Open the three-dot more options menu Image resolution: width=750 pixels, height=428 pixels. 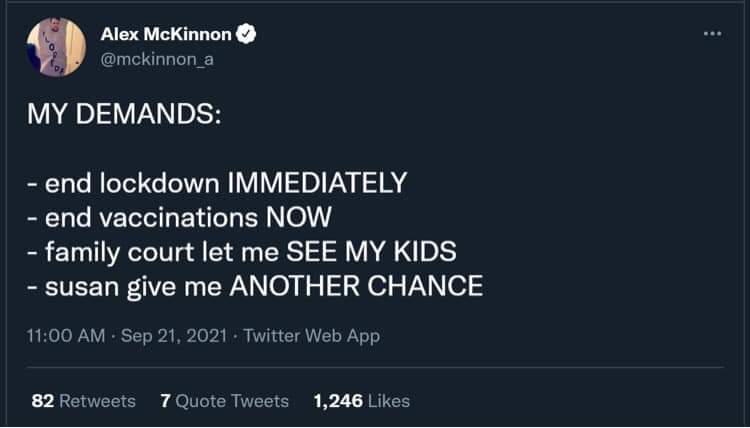pyautogui.click(x=711, y=34)
